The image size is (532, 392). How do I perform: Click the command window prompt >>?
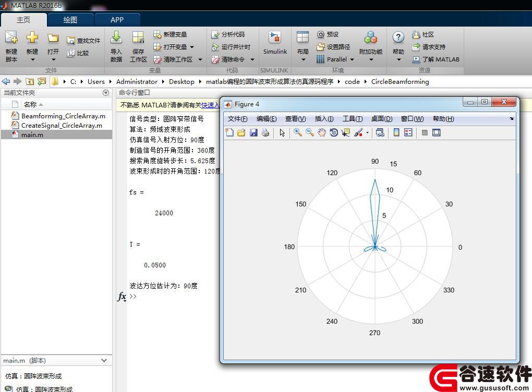[x=132, y=296]
